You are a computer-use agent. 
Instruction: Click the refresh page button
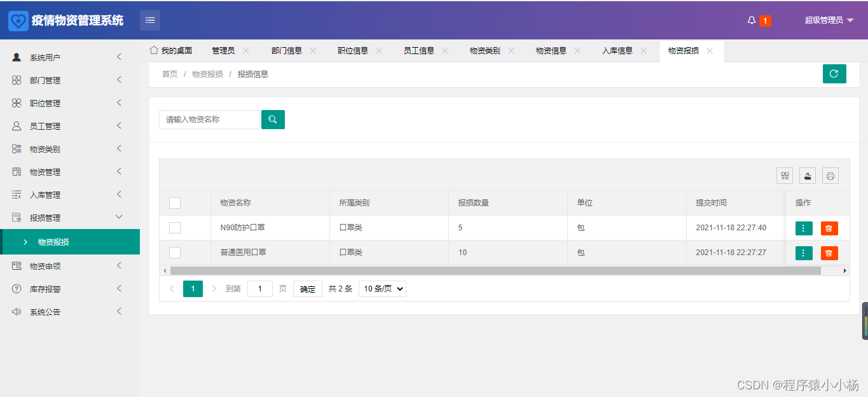point(834,74)
